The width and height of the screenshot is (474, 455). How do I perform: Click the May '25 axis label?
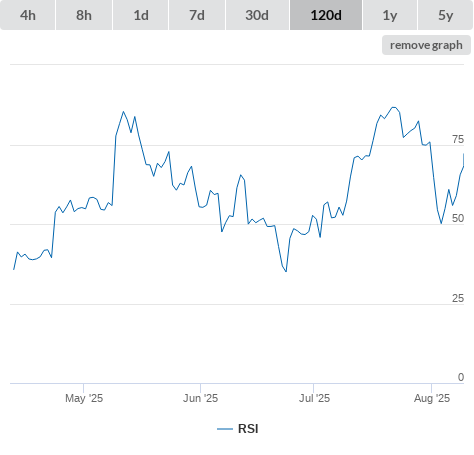84,398
